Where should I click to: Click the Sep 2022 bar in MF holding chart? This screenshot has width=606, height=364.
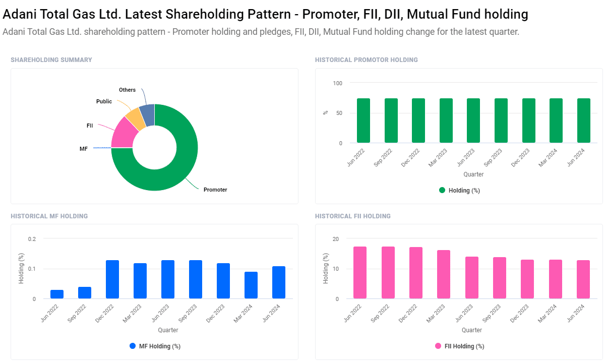click(x=85, y=293)
